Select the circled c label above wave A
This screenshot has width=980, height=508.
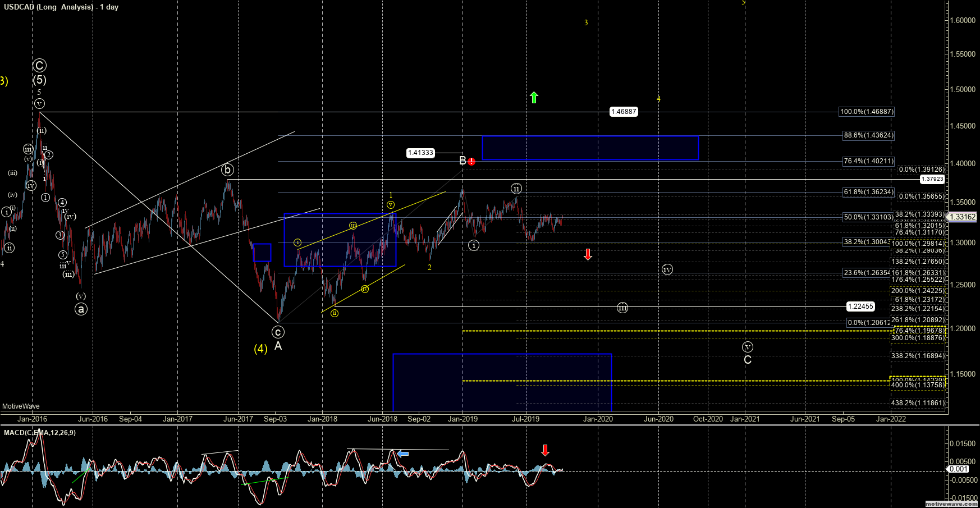pyautogui.click(x=278, y=332)
